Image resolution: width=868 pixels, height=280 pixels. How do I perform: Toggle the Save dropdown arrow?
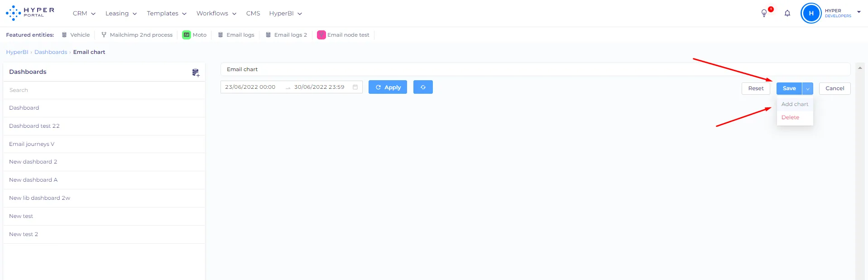(x=808, y=88)
